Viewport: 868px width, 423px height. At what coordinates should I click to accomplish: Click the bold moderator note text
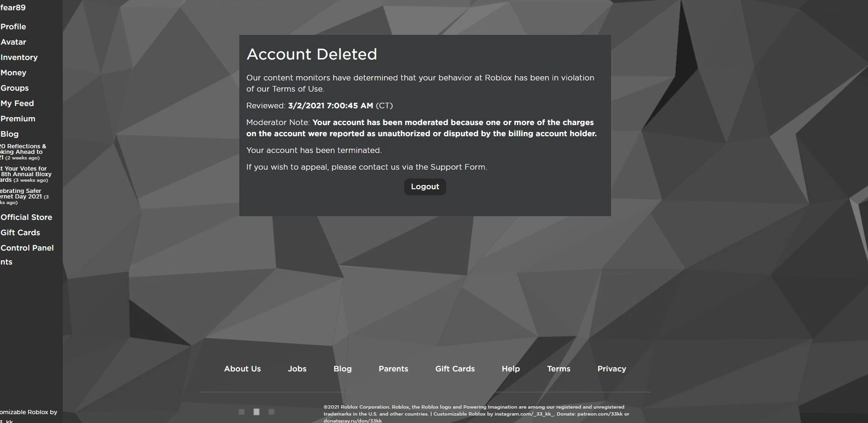421,128
